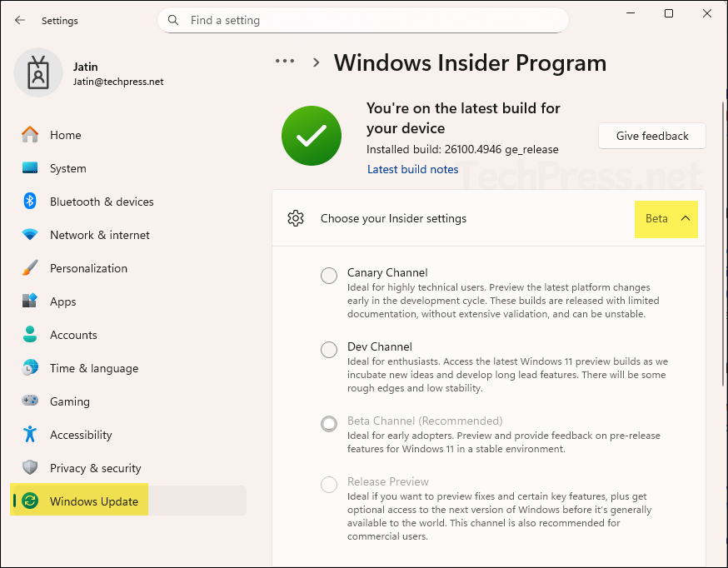Click the Bluetooth icon
728x568 pixels.
click(30, 201)
